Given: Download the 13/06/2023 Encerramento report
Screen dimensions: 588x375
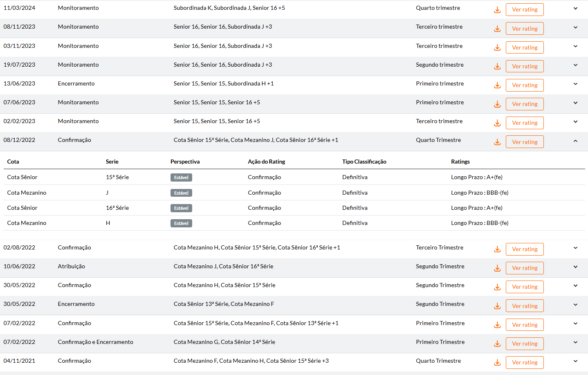Looking at the screenshot, I should (497, 85).
